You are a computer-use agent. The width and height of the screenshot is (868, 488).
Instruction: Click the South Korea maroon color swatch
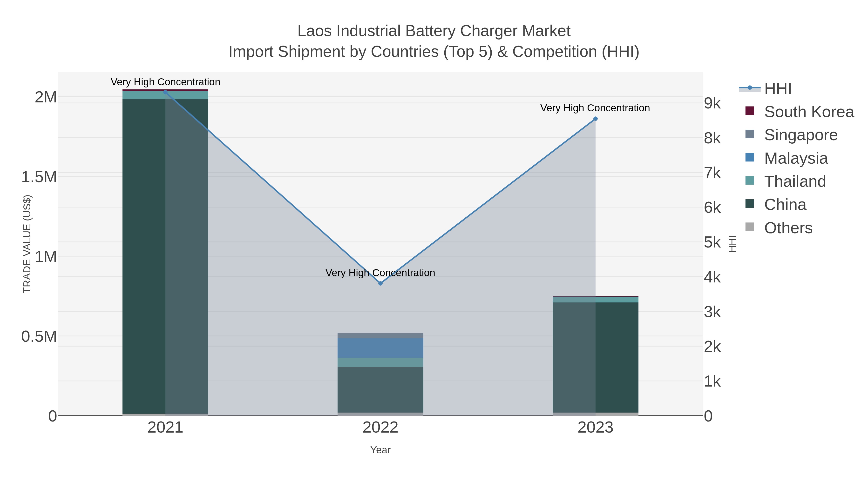(750, 111)
